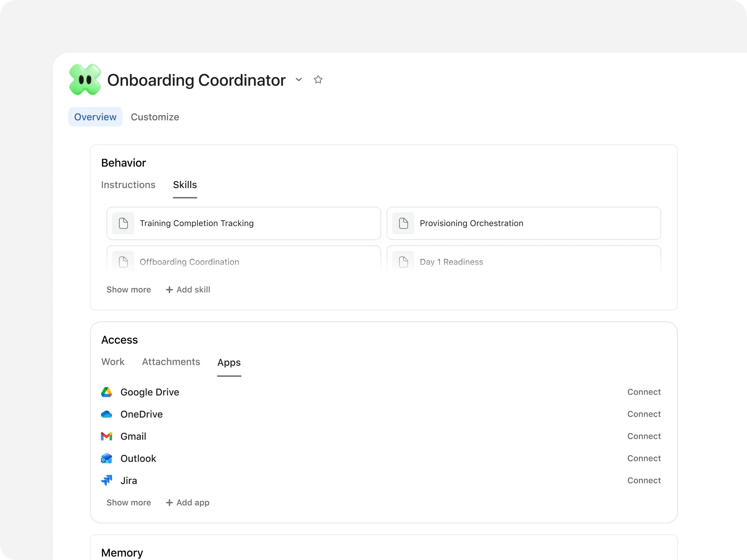The image size is (747, 560).
Task: Click the Jira app name
Action: 129,480
